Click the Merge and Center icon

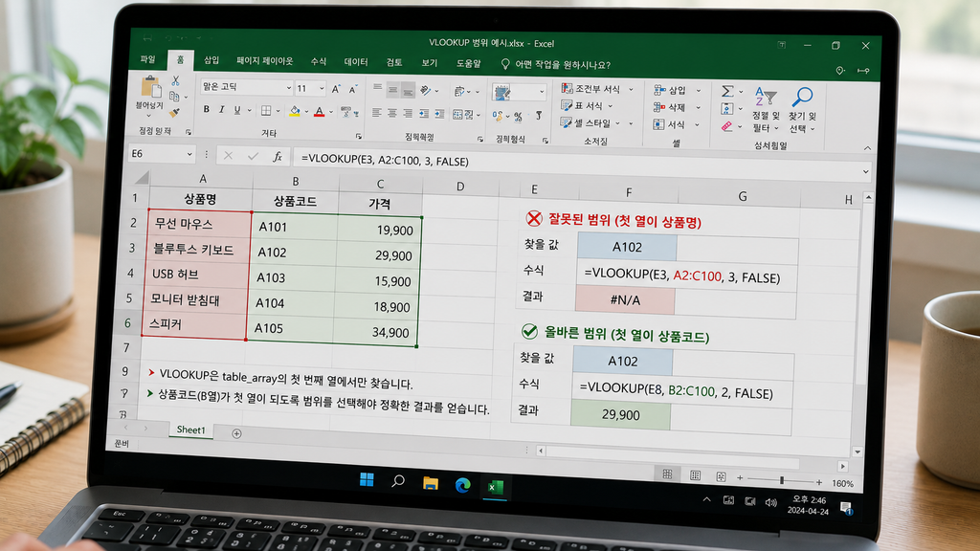coord(459,115)
